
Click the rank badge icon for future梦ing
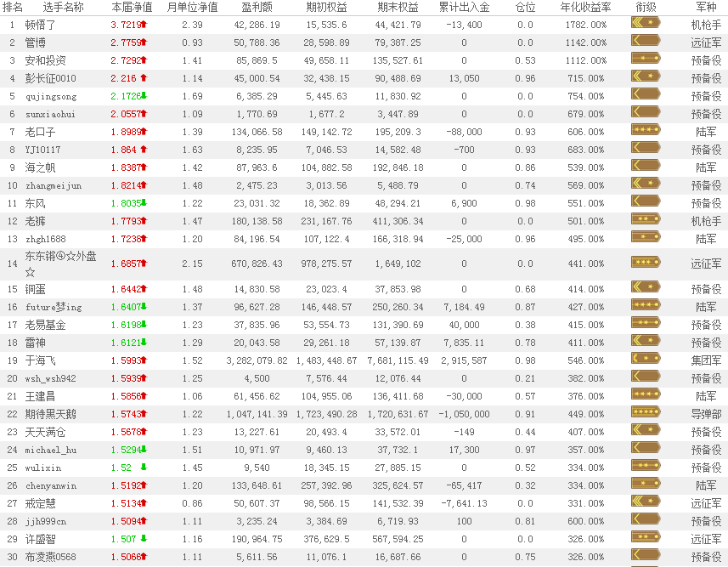tap(646, 305)
